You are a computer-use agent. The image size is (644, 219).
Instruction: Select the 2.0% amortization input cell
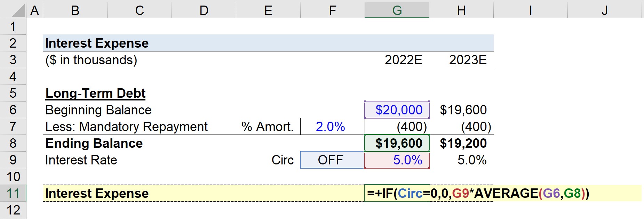(x=333, y=127)
